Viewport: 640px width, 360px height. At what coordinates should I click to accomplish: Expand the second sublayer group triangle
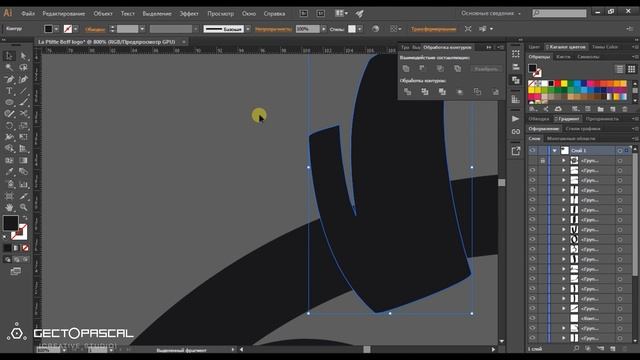click(x=564, y=170)
